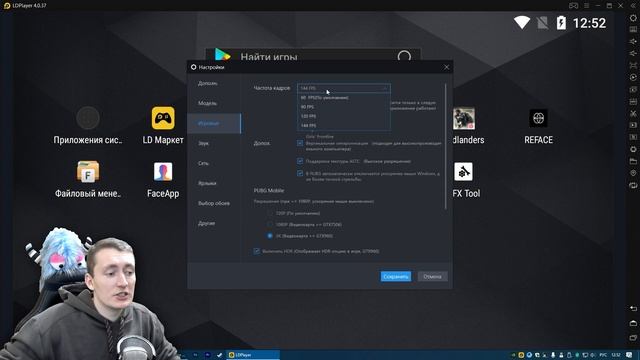Click the 12:52 Android clock
This screenshot has height=360, width=640.
click(589, 23)
